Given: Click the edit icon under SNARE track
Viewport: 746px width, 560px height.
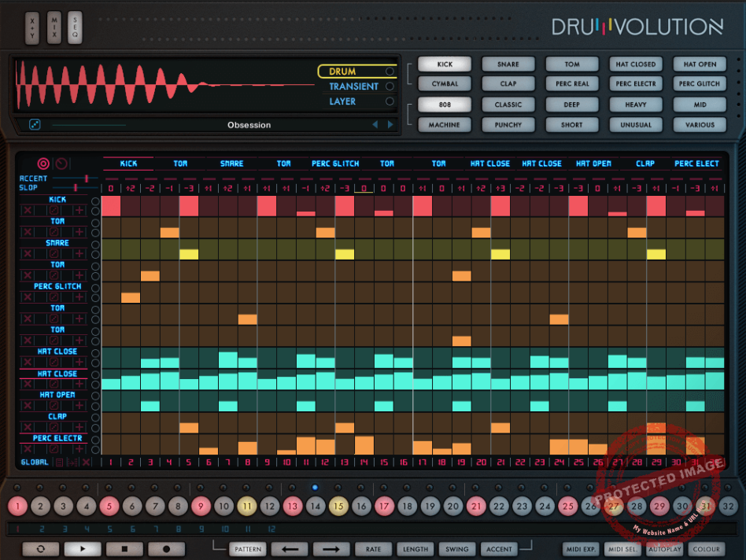Looking at the screenshot, I should pos(54,253).
